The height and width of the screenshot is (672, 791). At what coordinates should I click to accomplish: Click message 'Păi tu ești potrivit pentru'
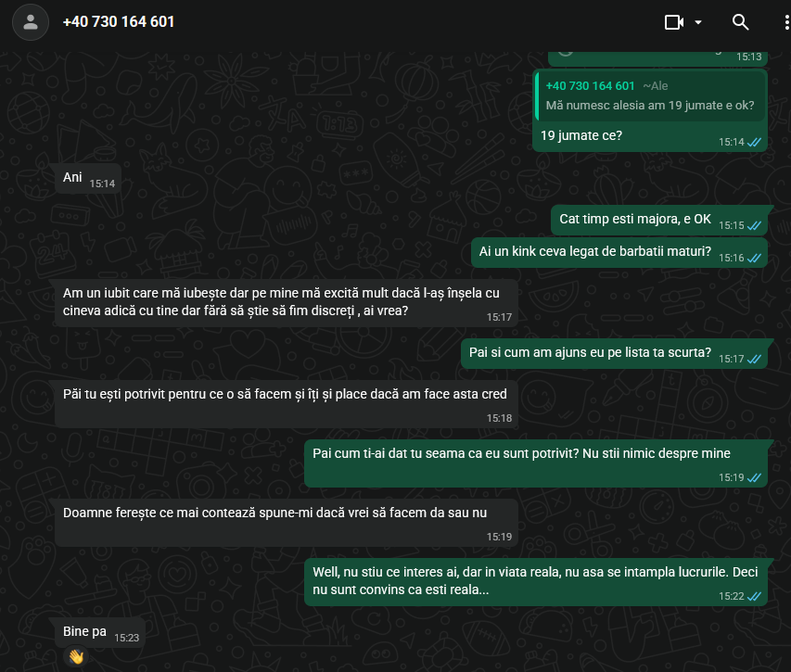pos(287,404)
